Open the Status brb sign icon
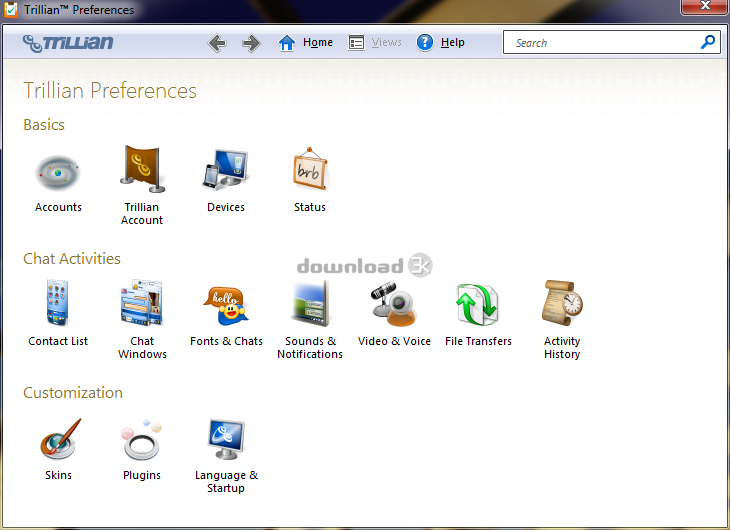 [310, 170]
